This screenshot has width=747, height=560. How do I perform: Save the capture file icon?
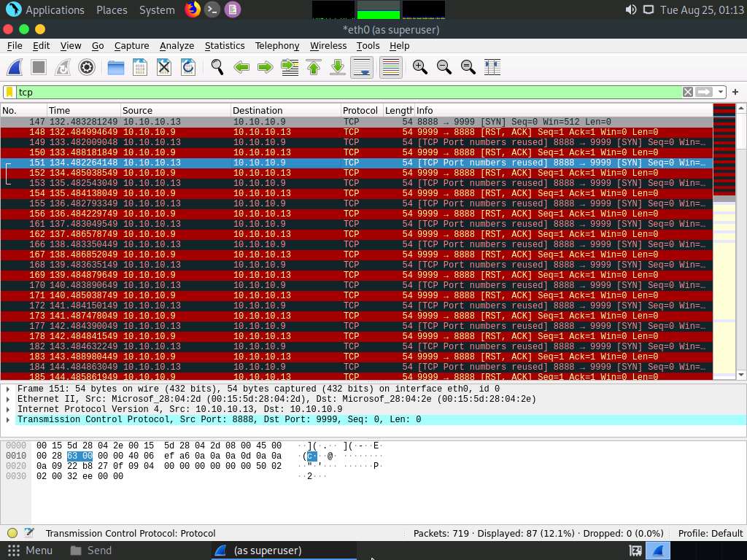click(x=139, y=67)
